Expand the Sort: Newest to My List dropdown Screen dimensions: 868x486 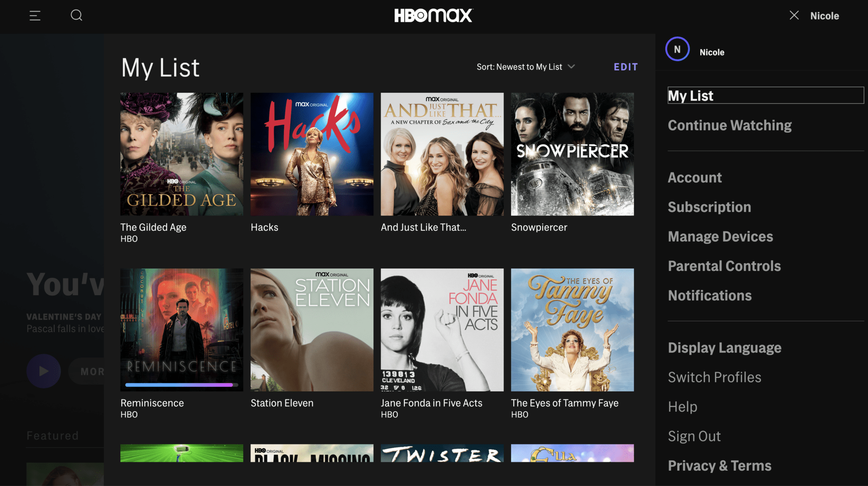pos(526,67)
